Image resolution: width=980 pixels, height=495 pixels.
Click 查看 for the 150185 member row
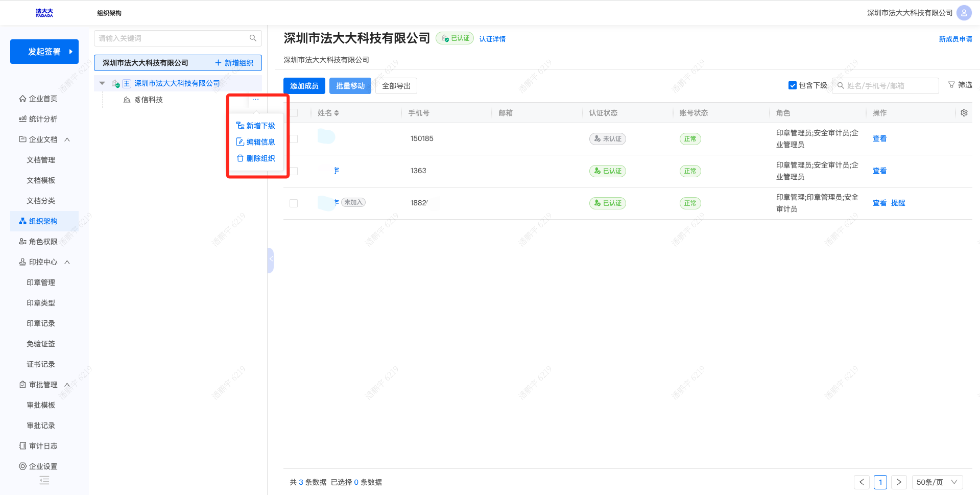click(879, 138)
